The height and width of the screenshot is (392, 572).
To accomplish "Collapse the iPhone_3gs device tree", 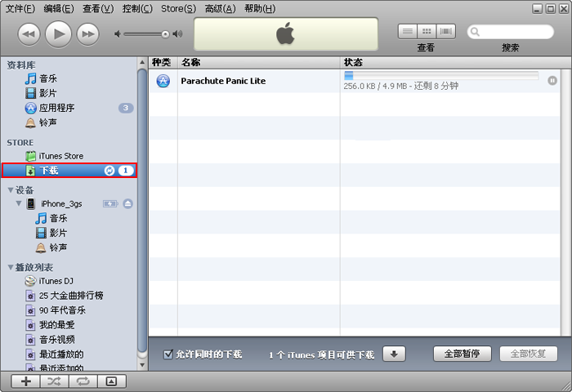I will (x=19, y=203).
